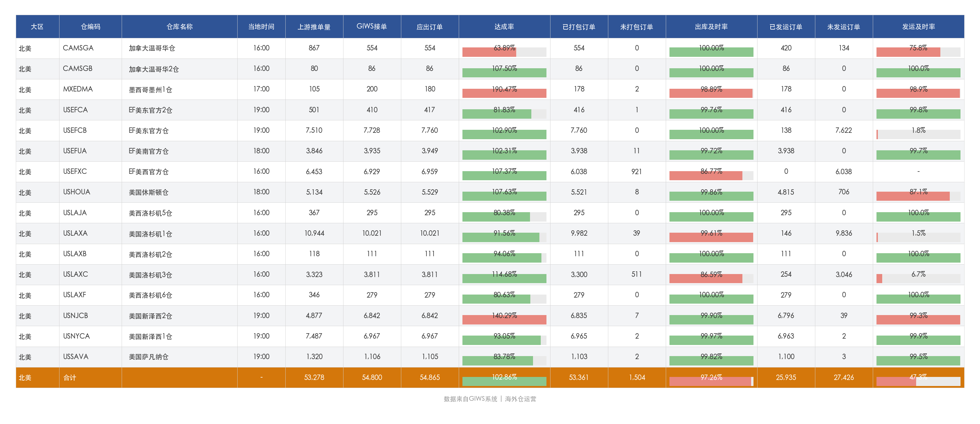The width and height of the screenshot is (980, 424).
Task: Select the 达成率 column header
Action: (504, 27)
